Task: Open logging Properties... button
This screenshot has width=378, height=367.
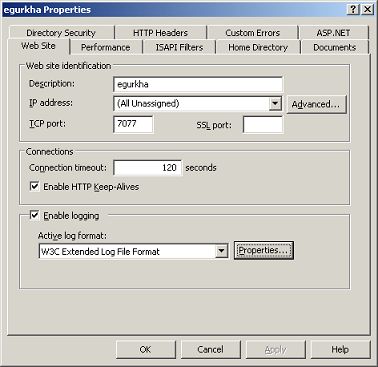Action: click(263, 250)
